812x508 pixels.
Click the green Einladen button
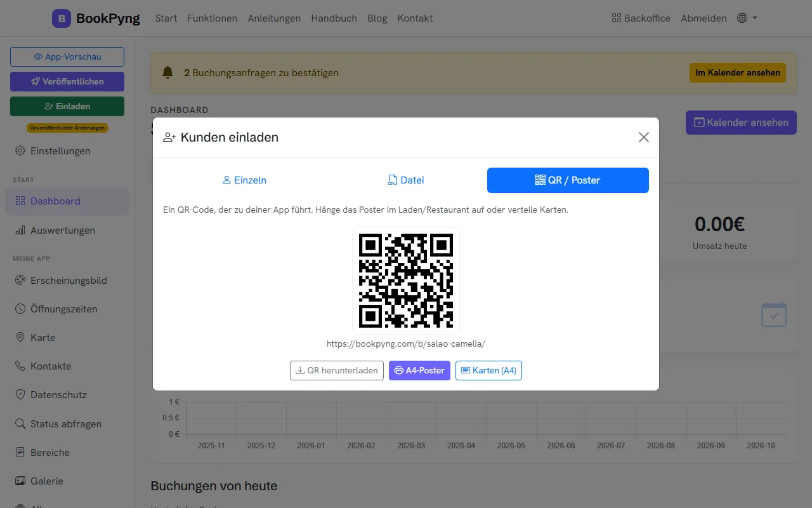67,106
